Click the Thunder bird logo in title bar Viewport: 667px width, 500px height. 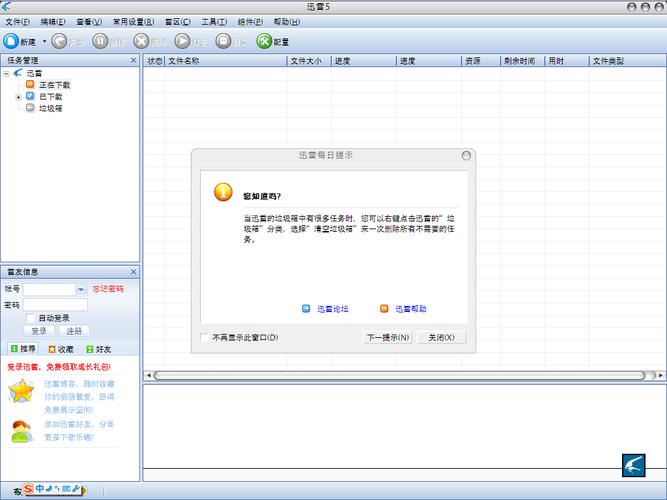pos(6,6)
